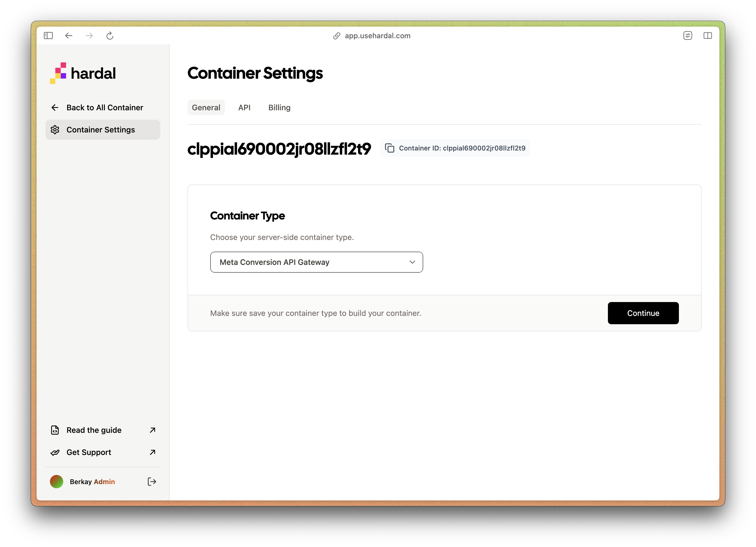Go forward using browser forward arrow
This screenshot has width=756, height=547.
[89, 36]
